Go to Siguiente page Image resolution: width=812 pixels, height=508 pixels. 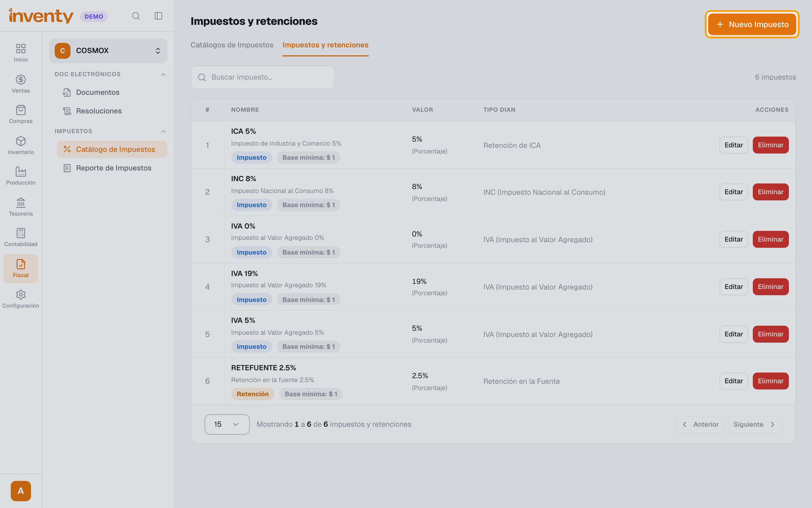point(755,424)
